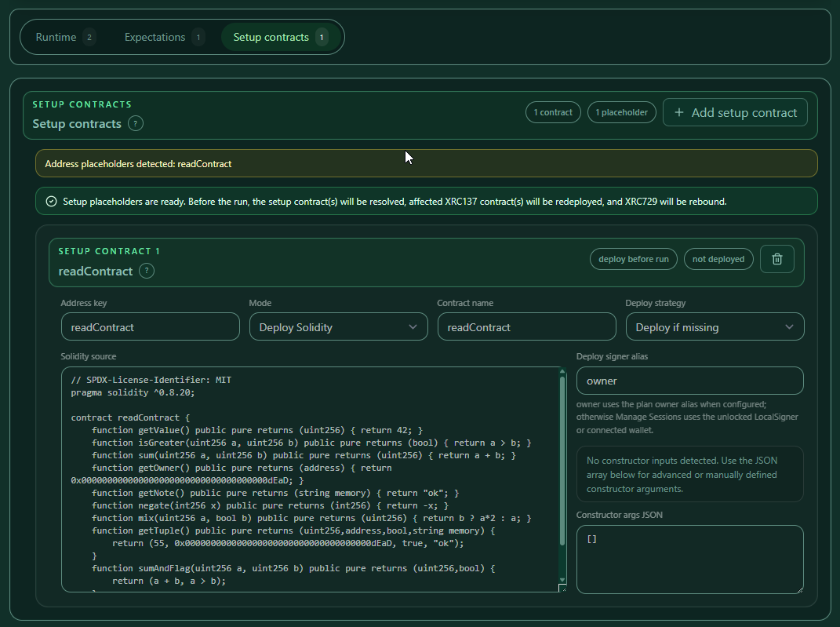
Task: Click the Address placeholders detected banner text
Action: [138, 164]
